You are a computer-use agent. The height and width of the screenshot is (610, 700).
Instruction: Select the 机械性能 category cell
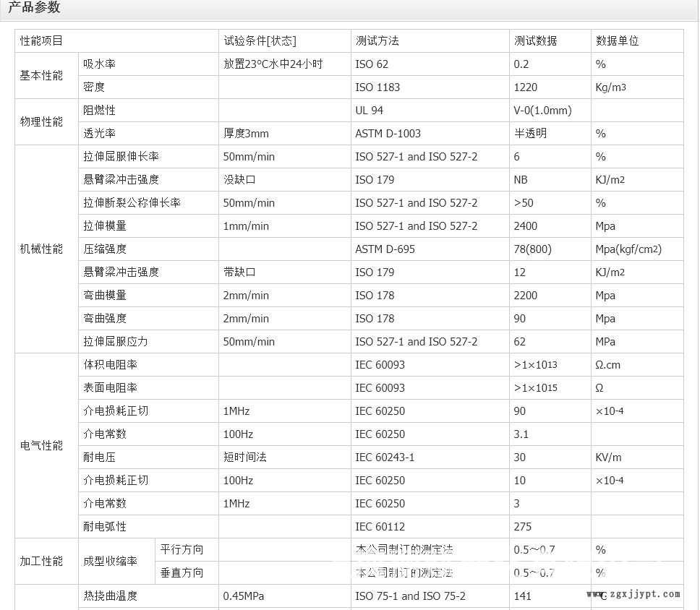[x=42, y=249]
